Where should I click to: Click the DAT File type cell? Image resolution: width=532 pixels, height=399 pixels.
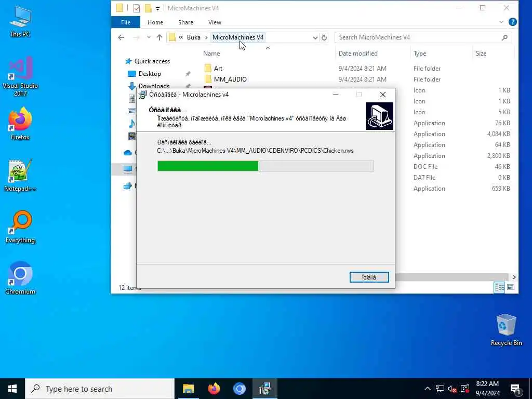pyautogui.click(x=424, y=178)
